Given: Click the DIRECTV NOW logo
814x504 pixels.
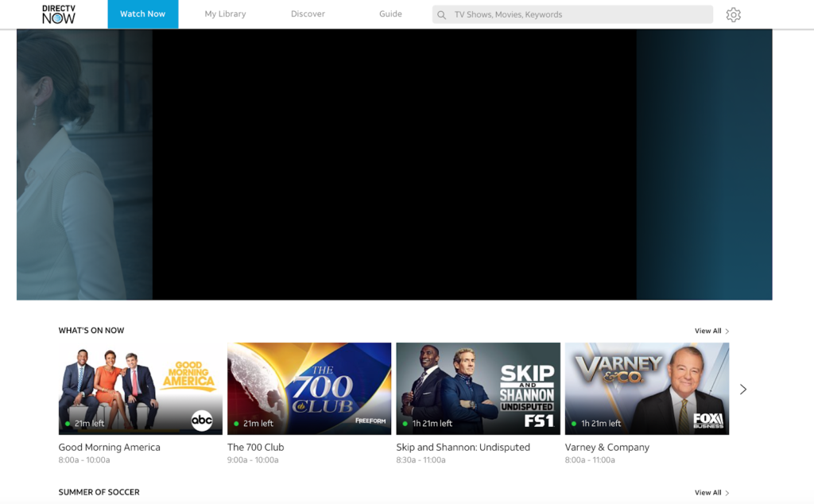Looking at the screenshot, I should 59,14.
